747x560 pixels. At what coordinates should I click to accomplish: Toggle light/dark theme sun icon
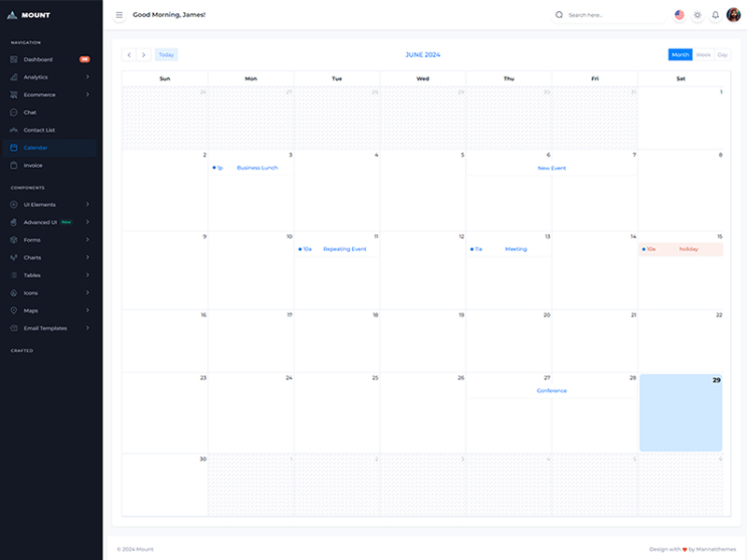point(698,15)
